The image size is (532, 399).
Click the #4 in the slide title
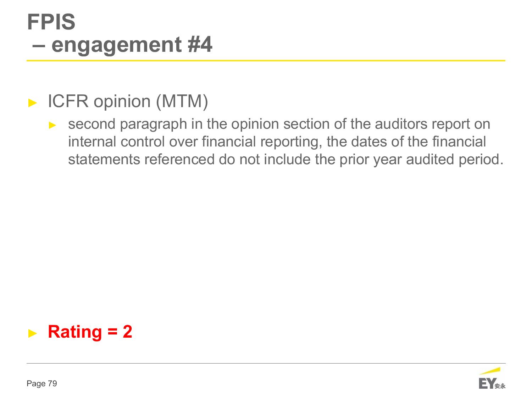click(200, 45)
